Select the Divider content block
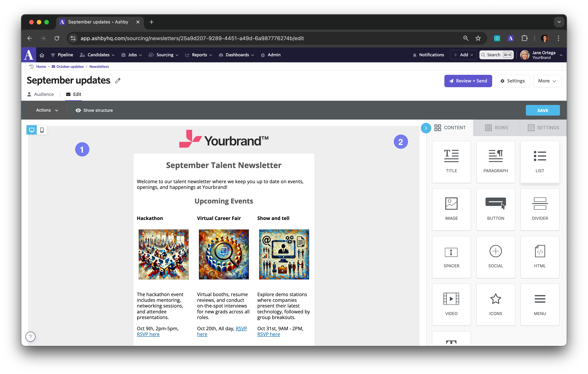This screenshot has height=374, width=588. click(540, 209)
